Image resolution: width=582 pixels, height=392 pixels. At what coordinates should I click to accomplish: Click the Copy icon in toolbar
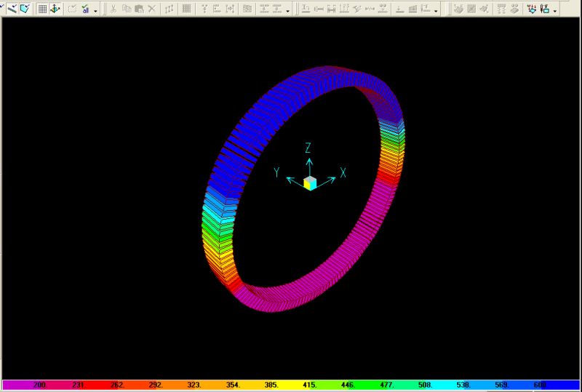point(127,9)
